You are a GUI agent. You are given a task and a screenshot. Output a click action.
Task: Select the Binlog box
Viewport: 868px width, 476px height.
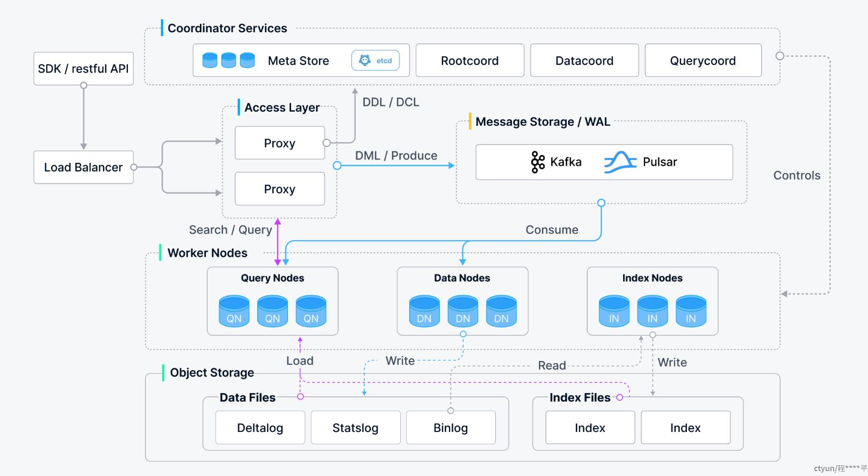[451, 428]
